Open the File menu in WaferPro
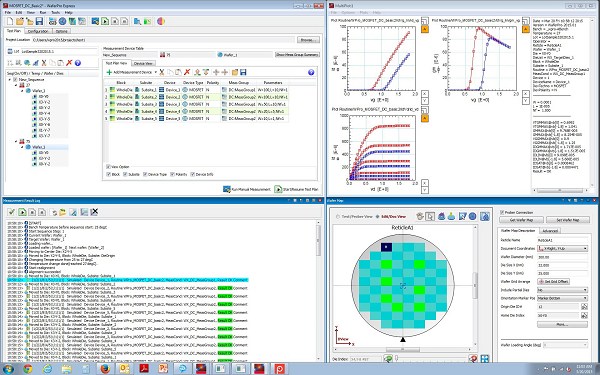The image size is (600, 375). pyautogui.click(x=8, y=13)
